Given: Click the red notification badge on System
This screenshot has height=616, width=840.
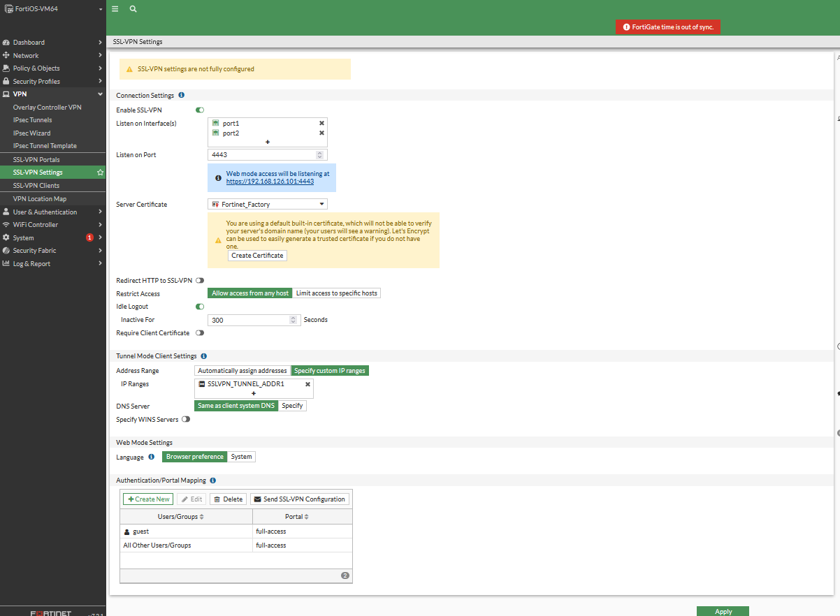Looking at the screenshot, I should 89,237.
